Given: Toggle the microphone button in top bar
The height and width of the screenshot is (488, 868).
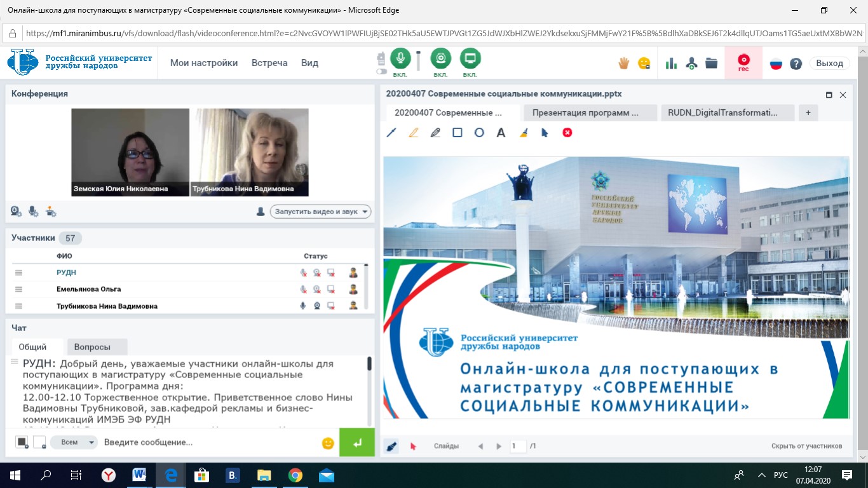Looking at the screenshot, I should click(x=400, y=58).
